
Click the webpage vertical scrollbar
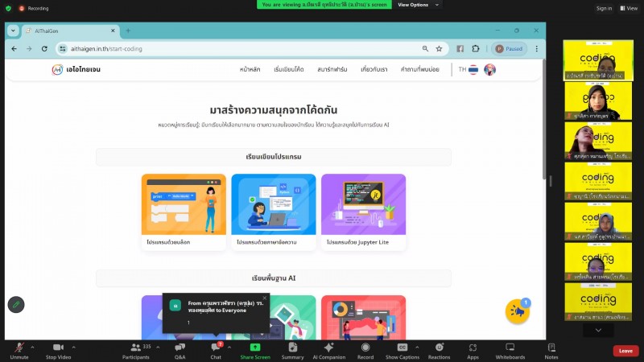[544, 119]
